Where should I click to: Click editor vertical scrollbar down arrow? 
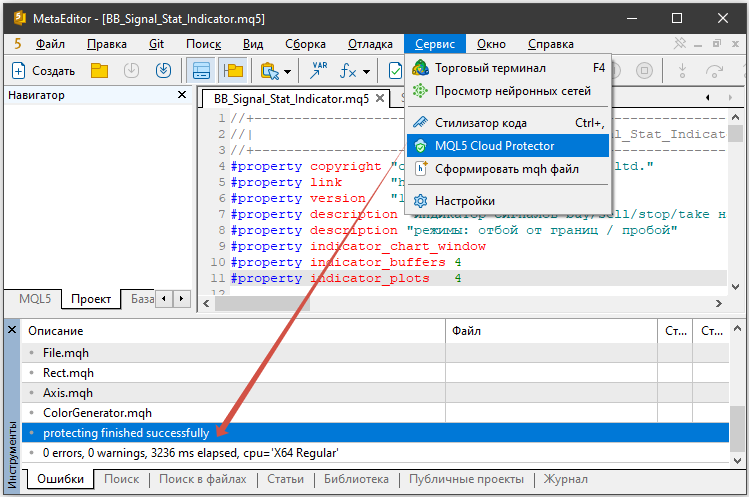pos(735,287)
